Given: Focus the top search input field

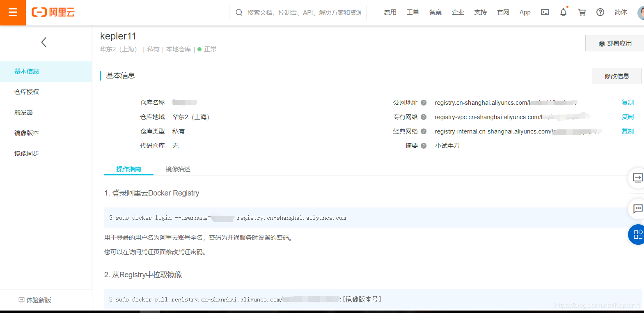Looking at the screenshot, I should tap(304, 13).
